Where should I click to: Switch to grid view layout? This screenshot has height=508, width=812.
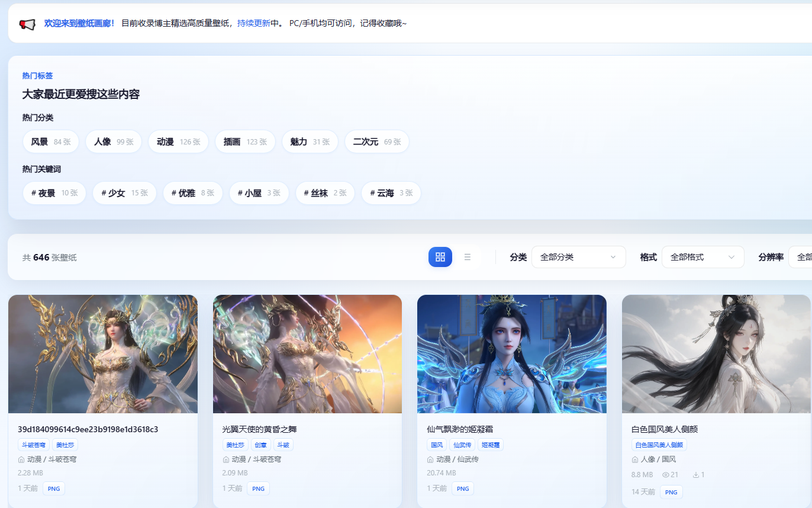click(x=440, y=257)
